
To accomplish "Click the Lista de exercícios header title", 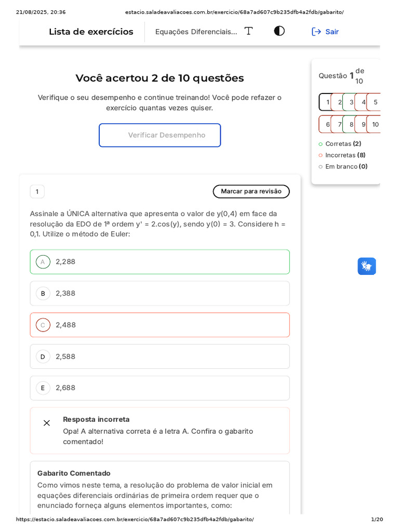I will [x=91, y=32].
